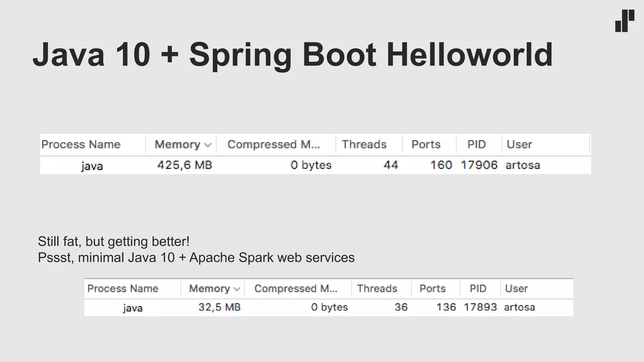Viewport: 644px width, 362px height.
Task: Click Process Name header in the 32,5 MB table
Action: [x=123, y=288]
